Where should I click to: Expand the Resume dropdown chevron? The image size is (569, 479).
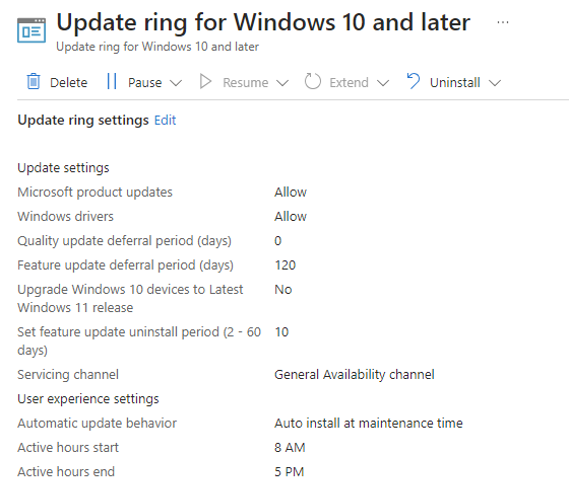(282, 83)
